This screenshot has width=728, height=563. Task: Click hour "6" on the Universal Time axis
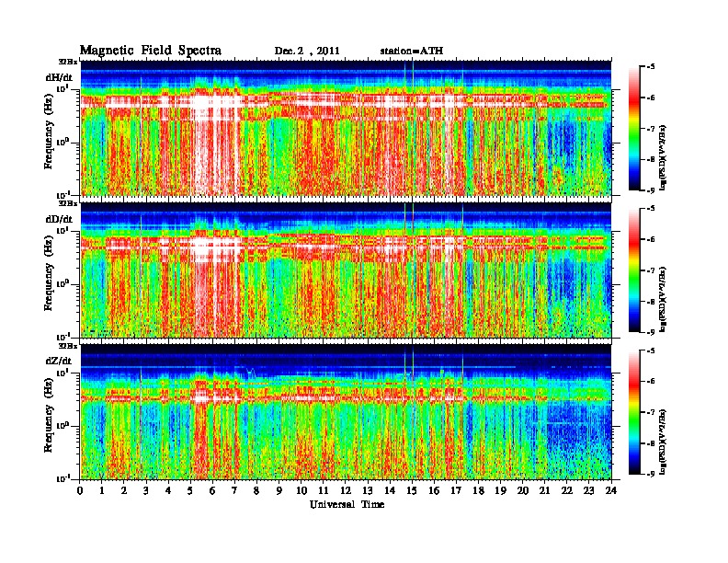tap(212, 490)
